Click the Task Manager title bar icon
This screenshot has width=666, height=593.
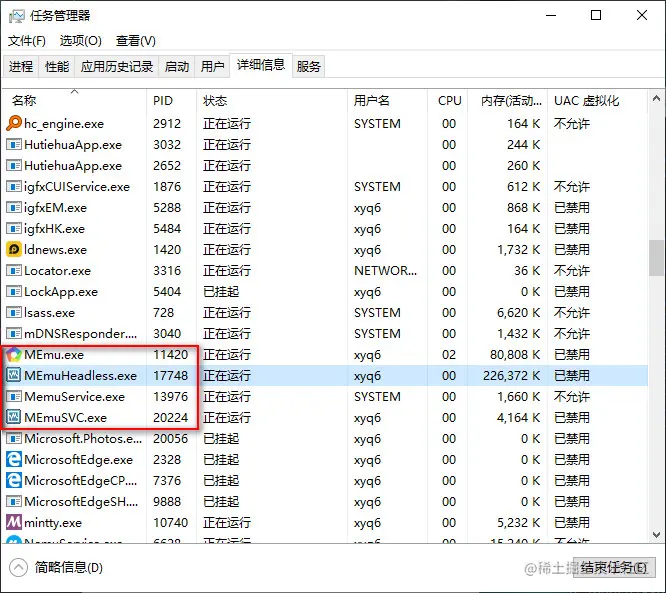point(17,16)
